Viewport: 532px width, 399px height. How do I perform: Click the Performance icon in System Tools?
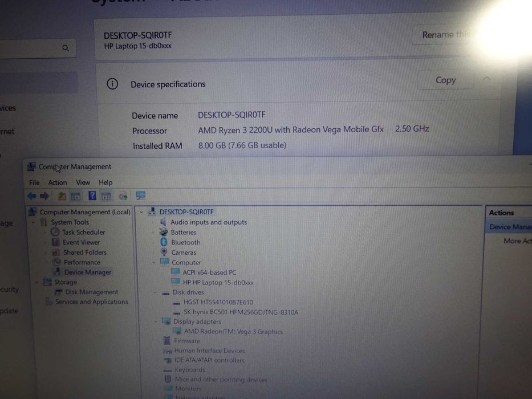tap(57, 262)
